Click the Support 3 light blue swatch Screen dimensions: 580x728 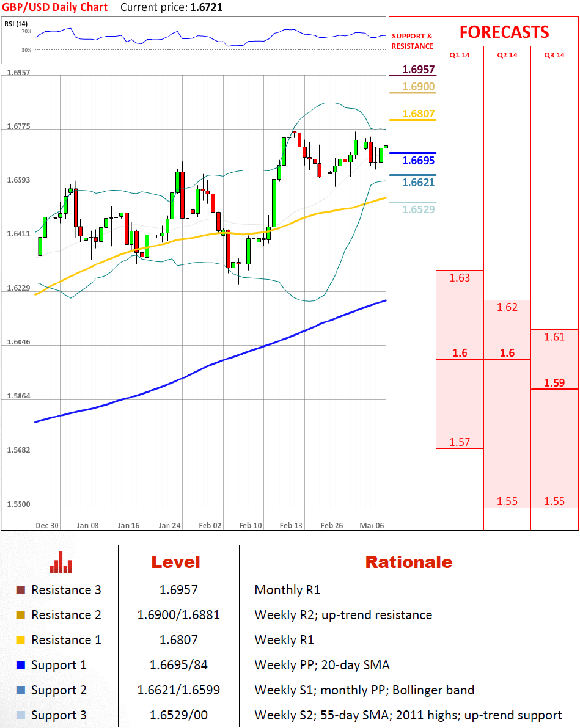(21, 715)
